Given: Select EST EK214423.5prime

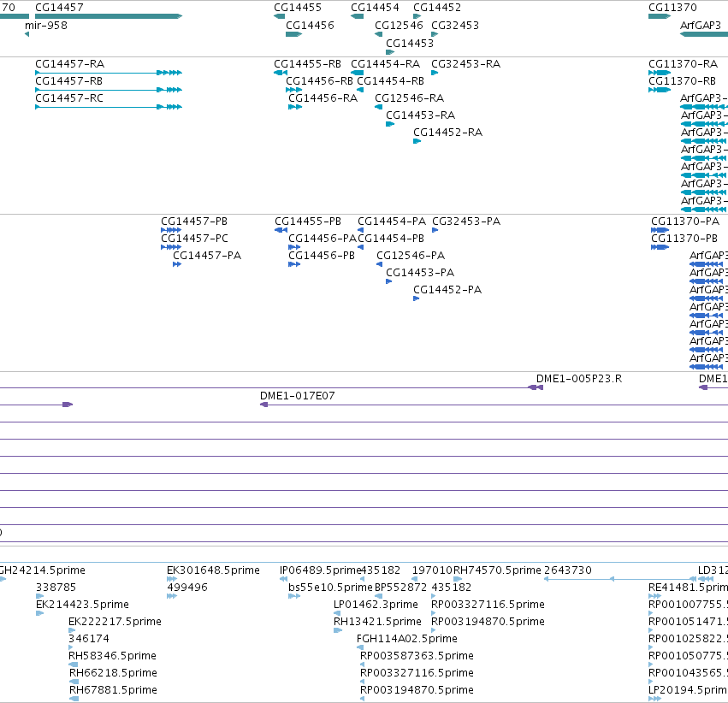Looking at the screenshot, I should 82,604.
